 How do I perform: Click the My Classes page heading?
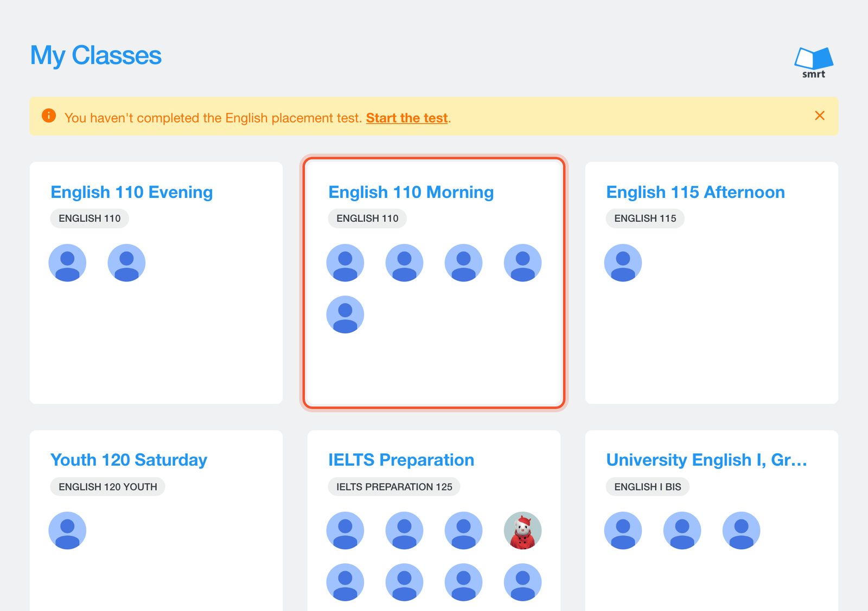click(95, 56)
